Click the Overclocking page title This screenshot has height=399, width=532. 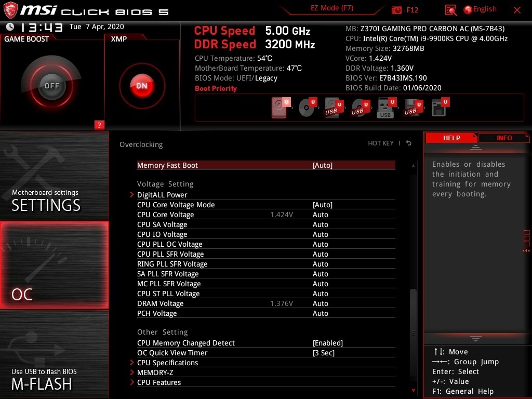click(x=141, y=144)
